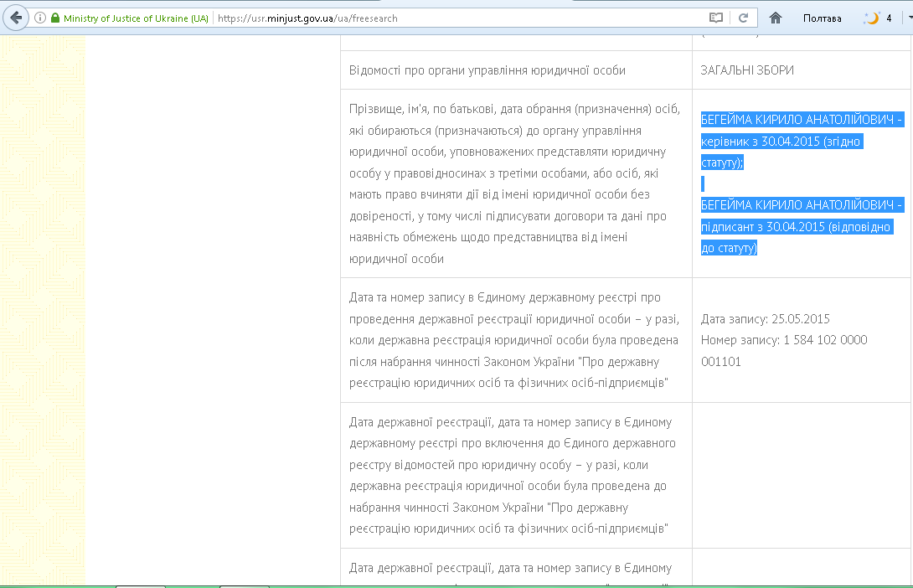Image resolution: width=913 pixels, height=588 pixels.
Task: Click the temperature value 4 in toolbar
Action: pos(889,18)
